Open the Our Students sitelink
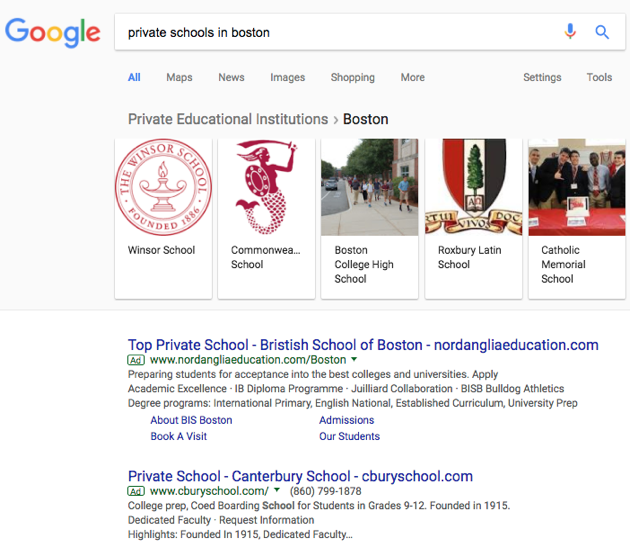The image size is (630, 557). point(350,436)
